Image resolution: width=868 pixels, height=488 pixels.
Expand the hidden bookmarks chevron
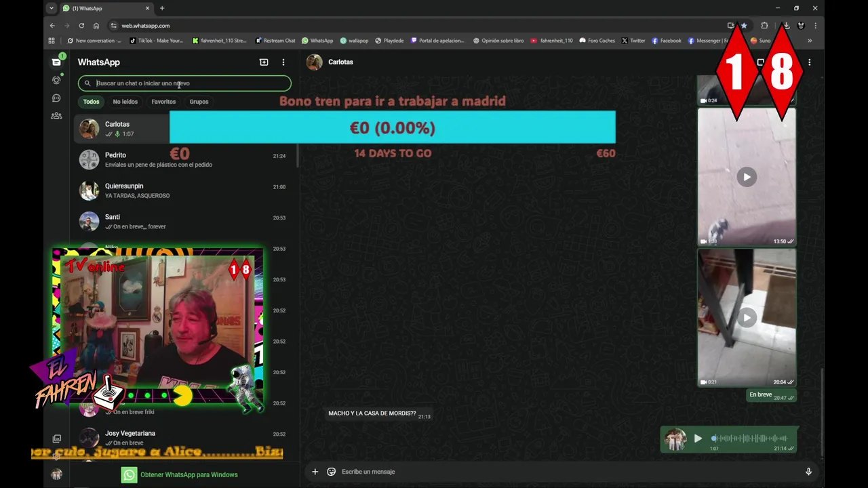click(810, 41)
